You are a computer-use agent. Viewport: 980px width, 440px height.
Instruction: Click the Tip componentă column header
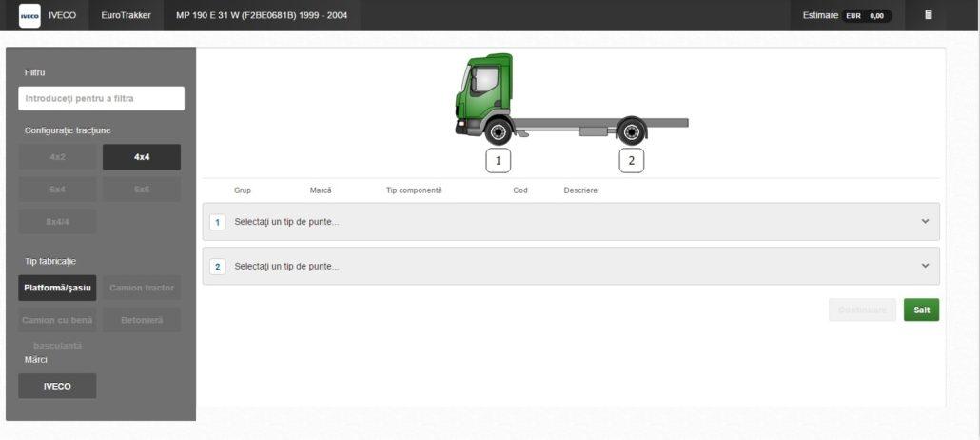(414, 190)
